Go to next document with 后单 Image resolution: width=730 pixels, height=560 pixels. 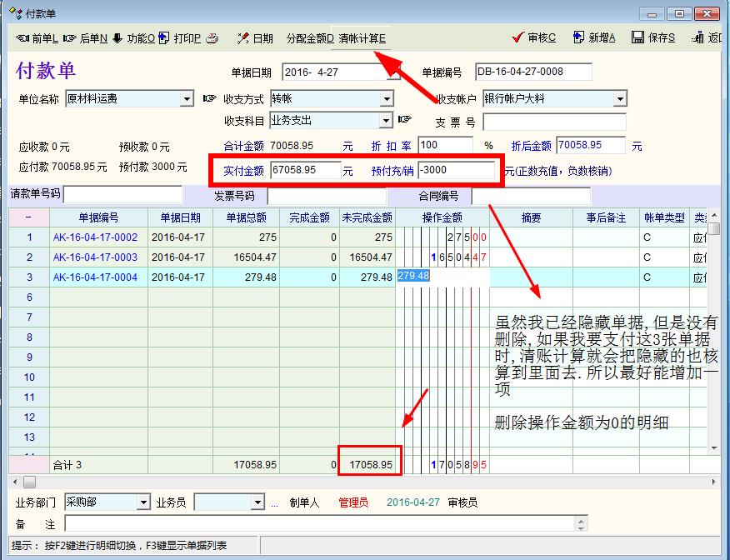tap(86, 38)
